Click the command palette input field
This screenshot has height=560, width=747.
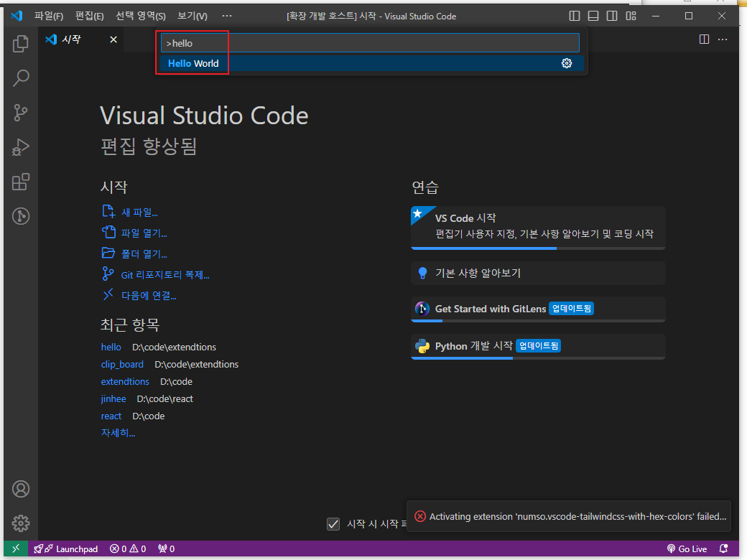(370, 43)
